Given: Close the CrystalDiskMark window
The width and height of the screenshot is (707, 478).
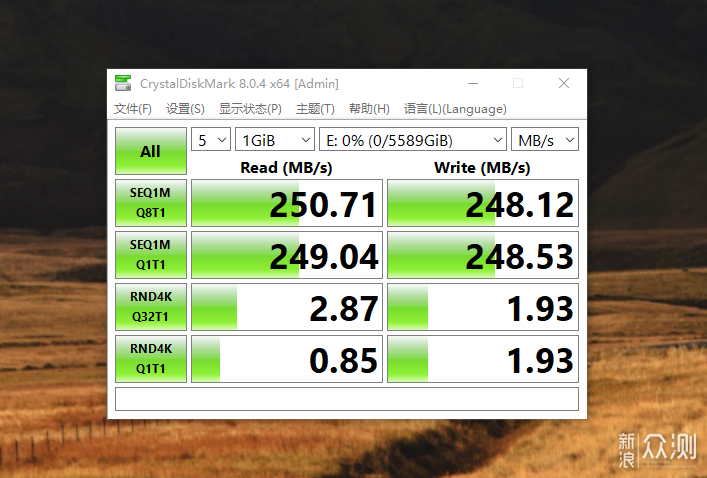Looking at the screenshot, I should tap(564, 83).
